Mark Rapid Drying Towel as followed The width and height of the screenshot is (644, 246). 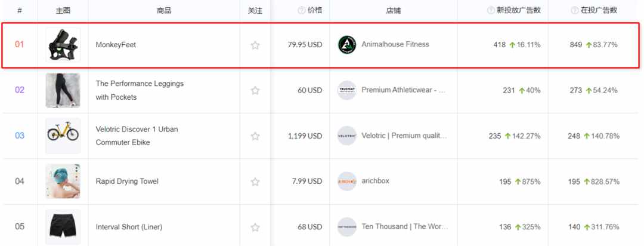point(255,182)
